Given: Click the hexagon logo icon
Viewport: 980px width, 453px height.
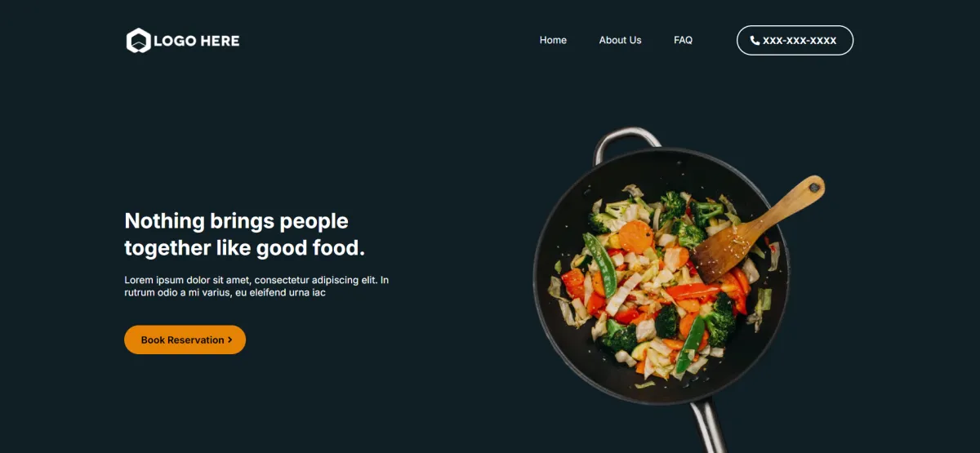Looking at the screenshot, I should click(x=138, y=40).
